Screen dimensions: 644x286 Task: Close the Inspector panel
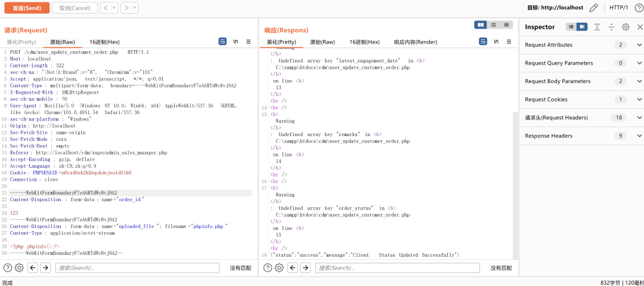(x=639, y=27)
